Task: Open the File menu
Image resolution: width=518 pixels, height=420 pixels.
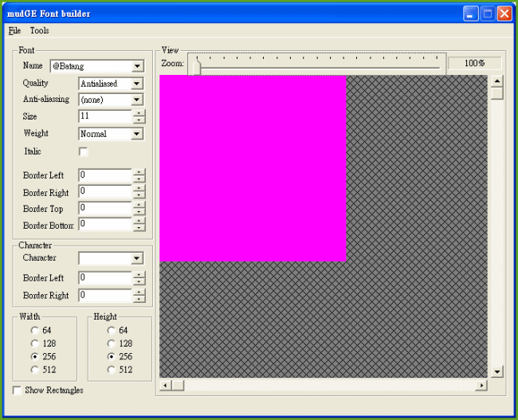Action: pos(14,30)
